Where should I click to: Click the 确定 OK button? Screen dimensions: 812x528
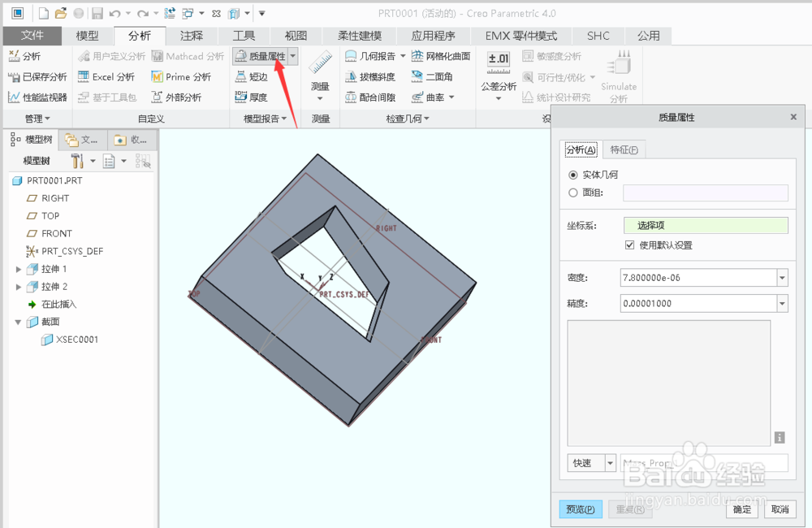pos(742,509)
